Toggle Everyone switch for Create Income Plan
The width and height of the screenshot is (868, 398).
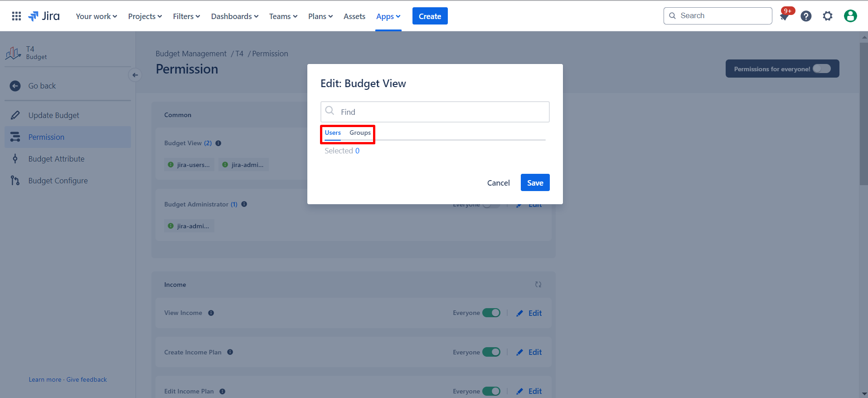pos(491,352)
